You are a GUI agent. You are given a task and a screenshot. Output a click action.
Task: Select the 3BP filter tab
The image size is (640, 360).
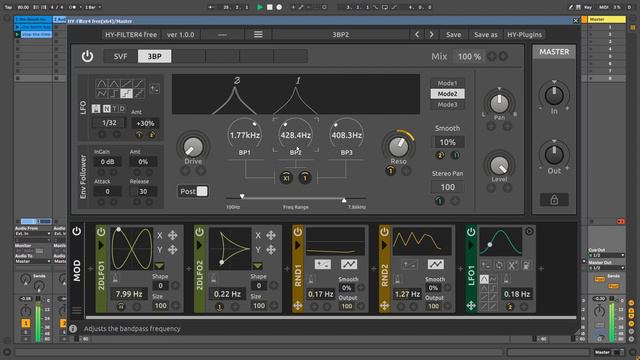pyautogui.click(x=155, y=56)
